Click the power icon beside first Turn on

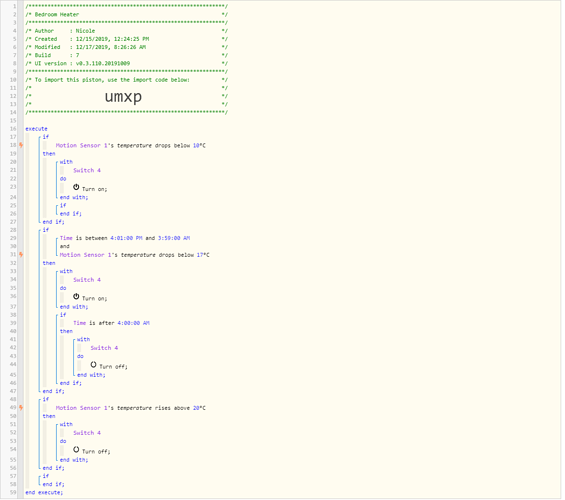76,187
